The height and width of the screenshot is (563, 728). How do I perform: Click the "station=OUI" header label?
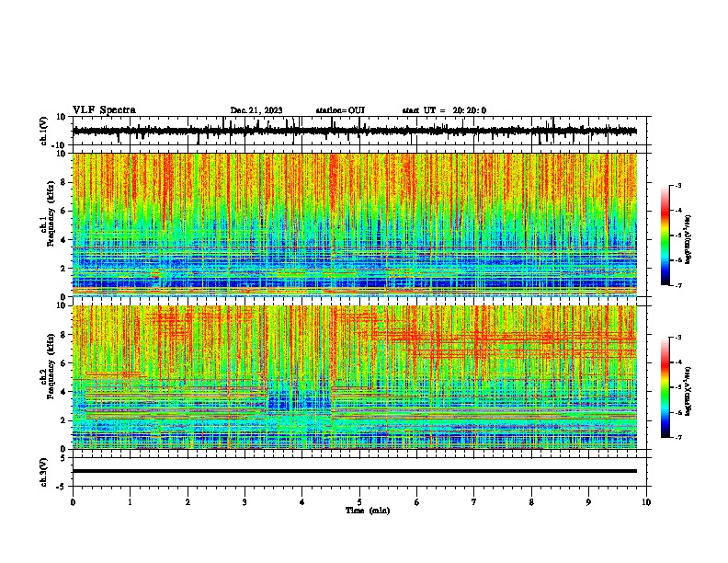[340, 110]
